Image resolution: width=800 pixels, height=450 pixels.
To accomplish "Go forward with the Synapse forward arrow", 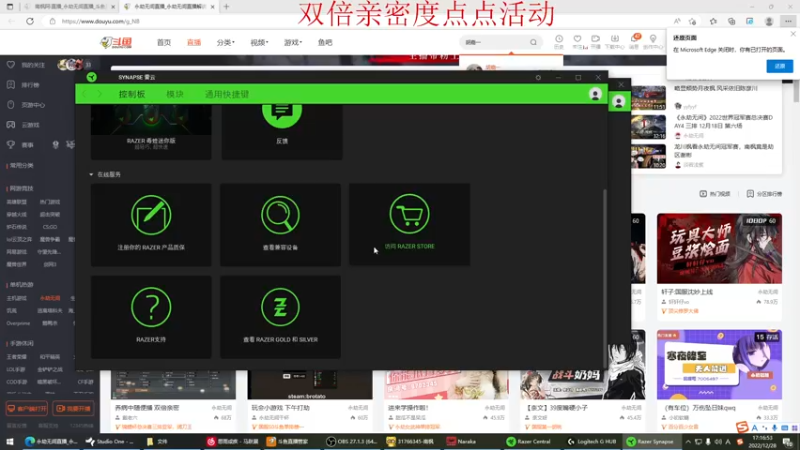I will click(99, 94).
